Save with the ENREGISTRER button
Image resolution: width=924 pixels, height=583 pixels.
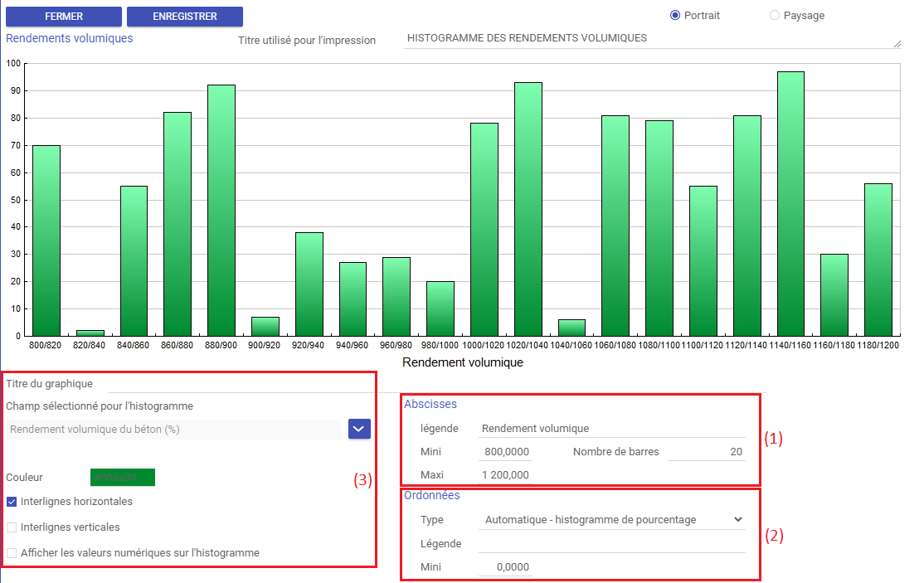coord(184,17)
